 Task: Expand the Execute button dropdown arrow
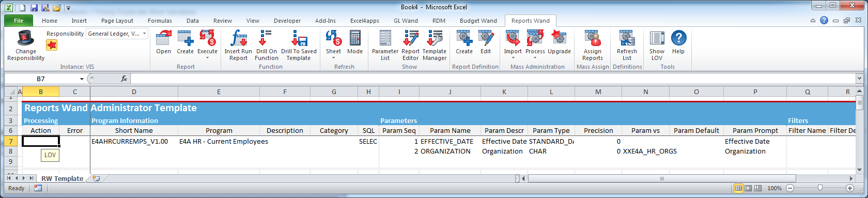tap(207, 57)
